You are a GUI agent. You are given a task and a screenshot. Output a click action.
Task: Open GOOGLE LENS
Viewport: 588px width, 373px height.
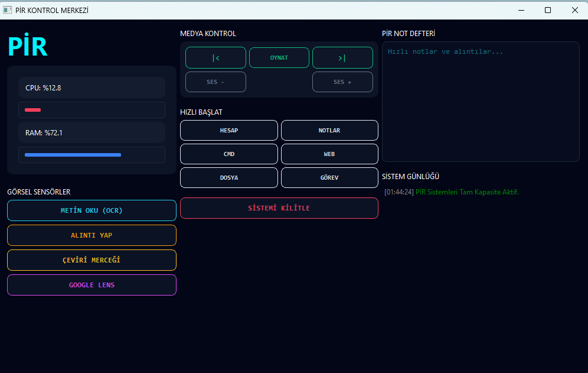coord(92,285)
